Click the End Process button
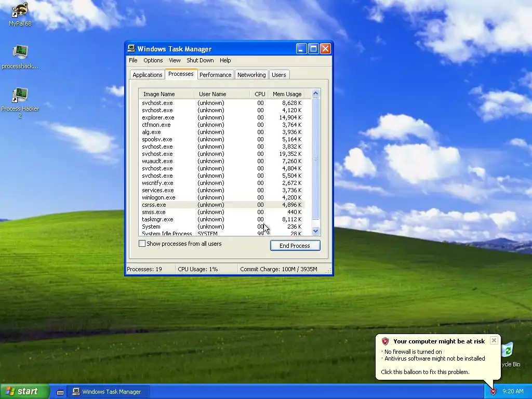The width and height of the screenshot is (532, 399). (295, 246)
